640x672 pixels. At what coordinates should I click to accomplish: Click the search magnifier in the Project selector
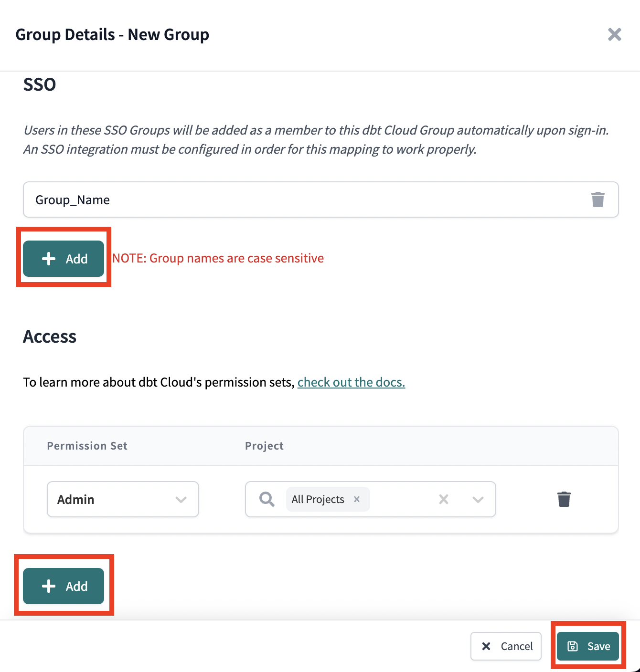pos(266,499)
